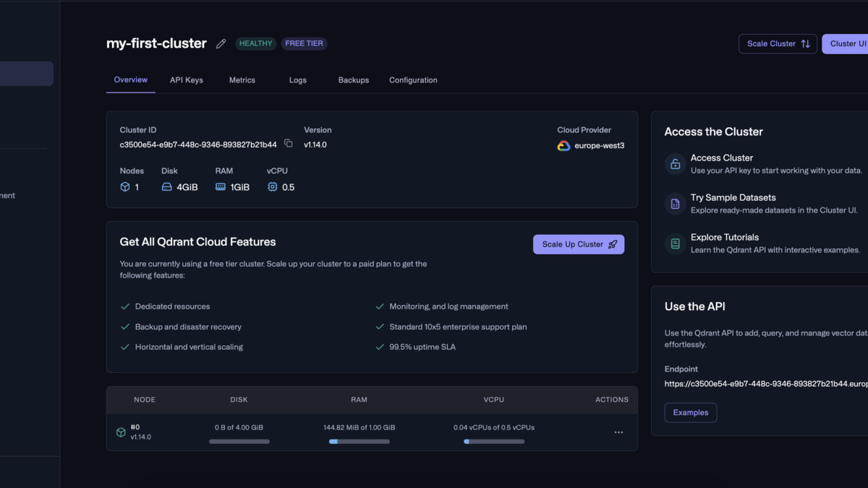Image resolution: width=868 pixels, height=488 pixels.
Task: Click the Google Cloud provider icon
Action: (563, 145)
